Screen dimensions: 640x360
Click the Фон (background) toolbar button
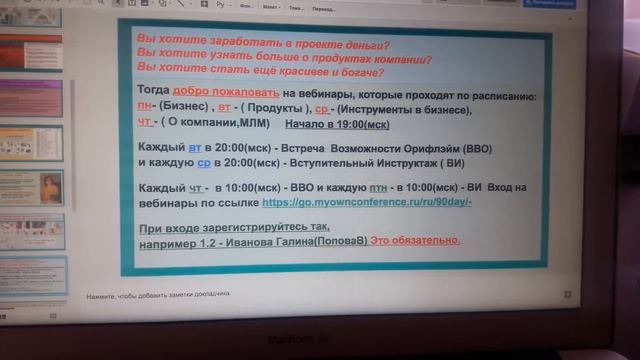[x=246, y=6]
